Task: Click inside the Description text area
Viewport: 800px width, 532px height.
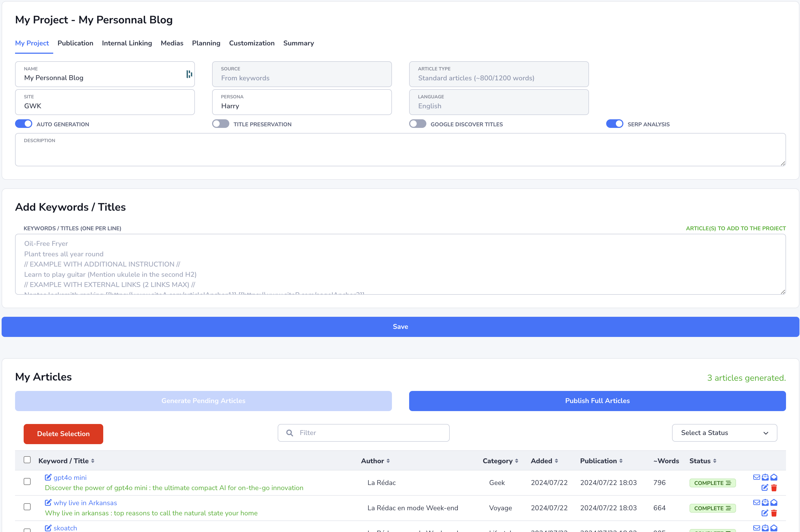Action: 401,150
